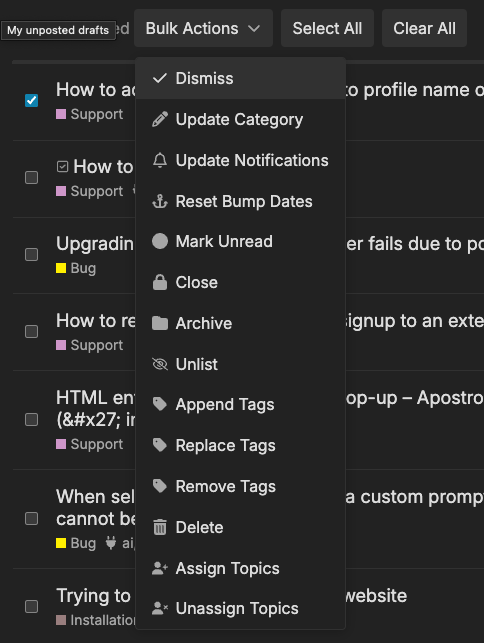Select Archive in the bulk menu
This screenshot has height=643, width=484.
(x=240, y=323)
